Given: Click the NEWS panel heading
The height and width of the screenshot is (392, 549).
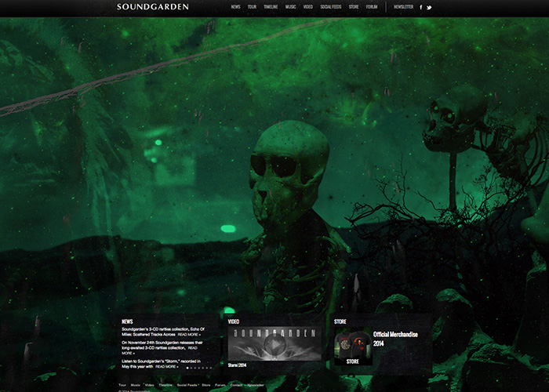Looking at the screenshot, I should click(x=127, y=321).
